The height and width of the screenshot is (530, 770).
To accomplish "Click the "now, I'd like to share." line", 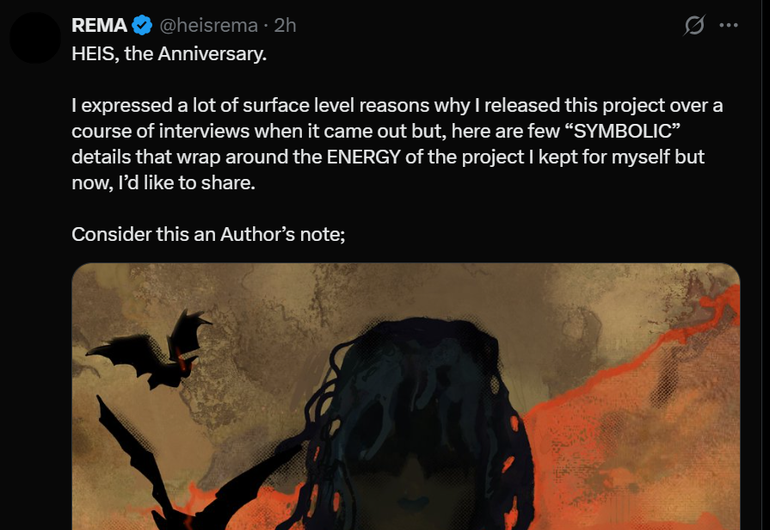I will coord(163,182).
